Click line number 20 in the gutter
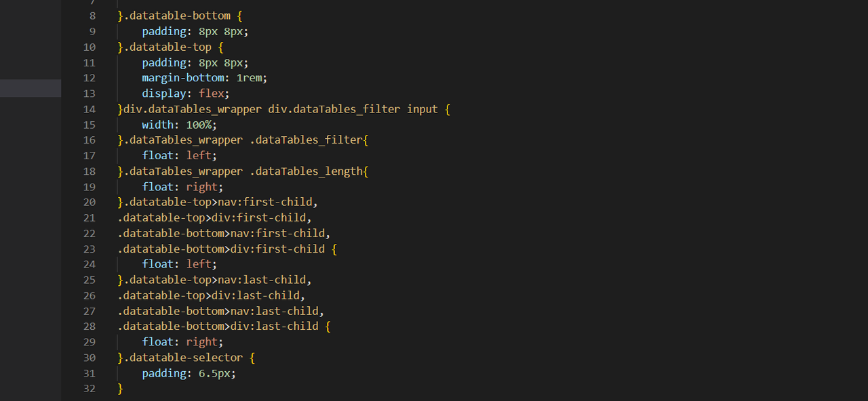The image size is (868, 401). [90, 203]
